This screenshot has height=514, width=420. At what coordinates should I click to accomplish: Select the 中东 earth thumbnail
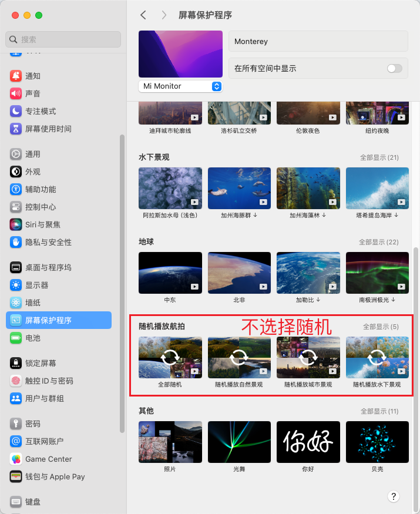point(170,273)
